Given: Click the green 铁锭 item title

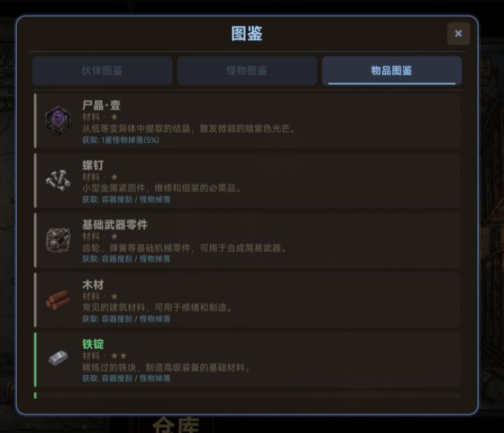Looking at the screenshot, I should point(93,344).
